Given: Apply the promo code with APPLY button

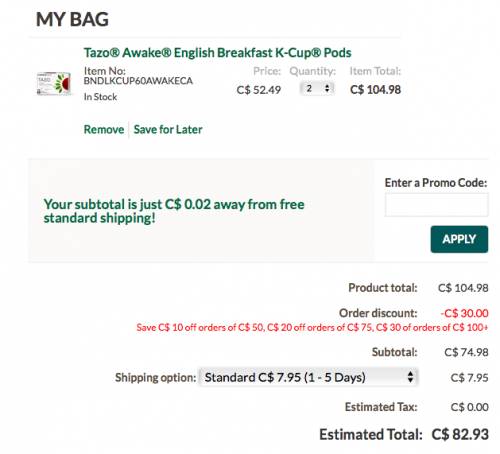Looking at the screenshot, I should click(x=459, y=239).
